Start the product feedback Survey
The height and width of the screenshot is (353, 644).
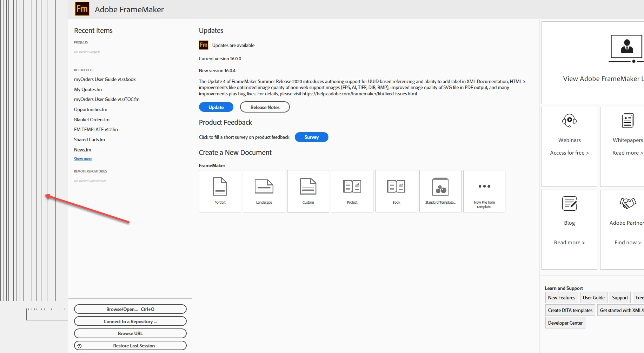tap(312, 137)
